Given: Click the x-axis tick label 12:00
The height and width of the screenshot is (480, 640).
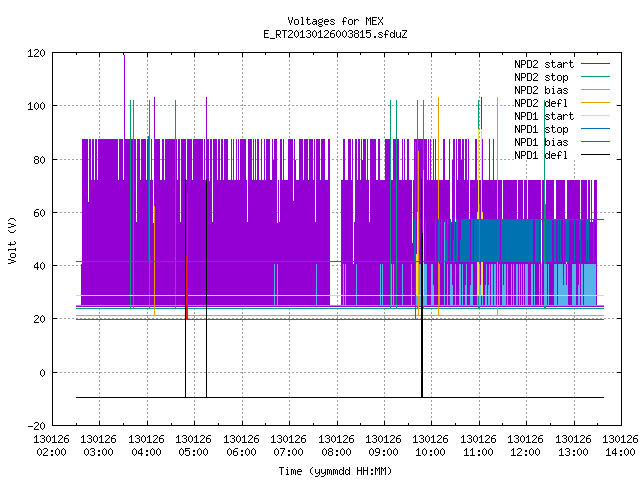Looking at the screenshot, I should 525,453.
